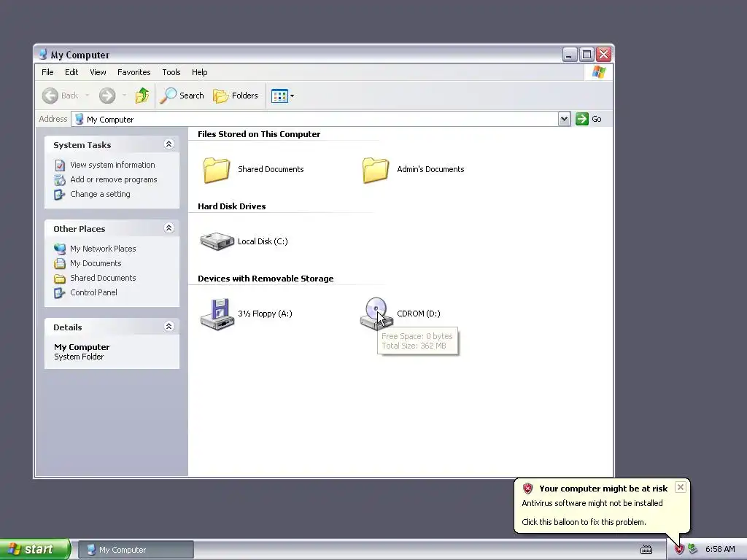Click the Hard Disk Drives heading
Image resolution: width=747 pixels, height=560 pixels.
(x=231, y=206)
